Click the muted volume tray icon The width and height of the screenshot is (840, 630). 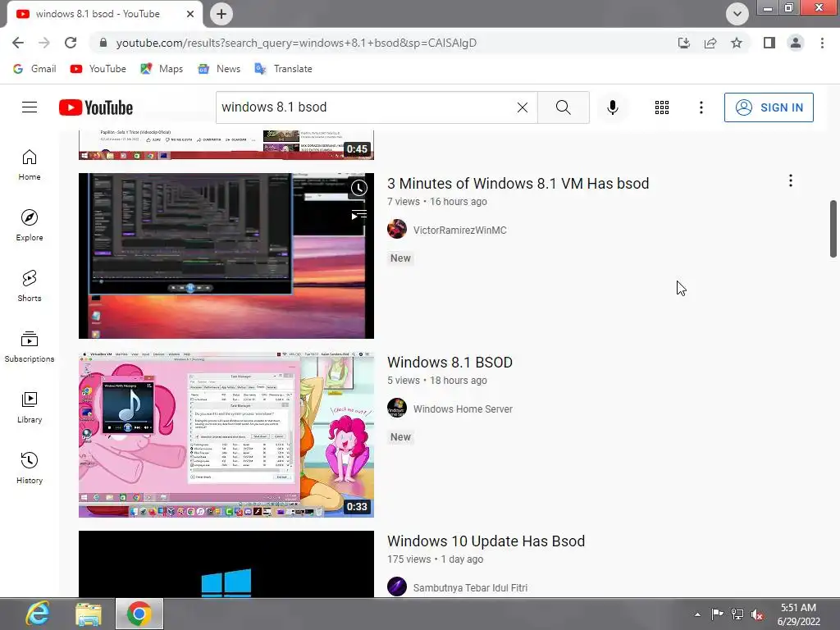757,614
